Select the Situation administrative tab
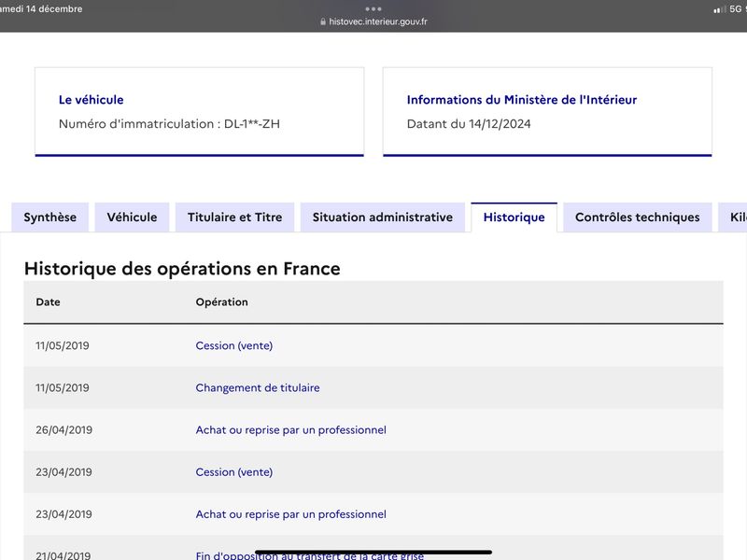 click(x=383, y=217)
